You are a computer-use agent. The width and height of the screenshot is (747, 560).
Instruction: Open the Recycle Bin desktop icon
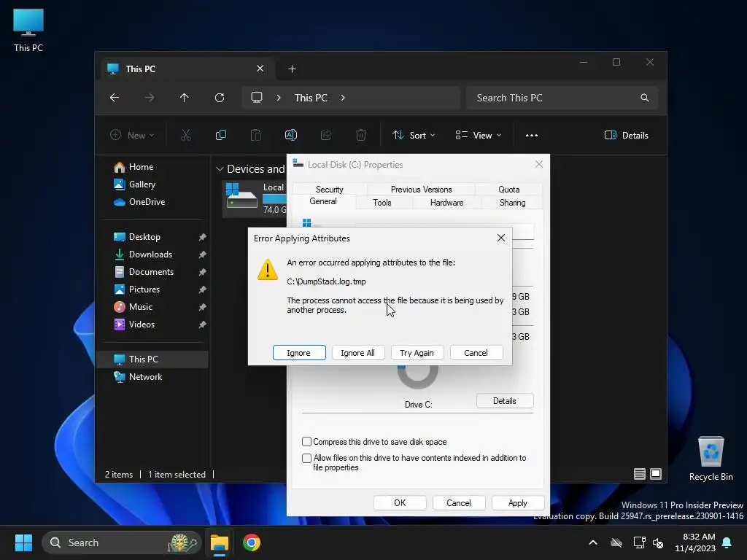point(711,459)
